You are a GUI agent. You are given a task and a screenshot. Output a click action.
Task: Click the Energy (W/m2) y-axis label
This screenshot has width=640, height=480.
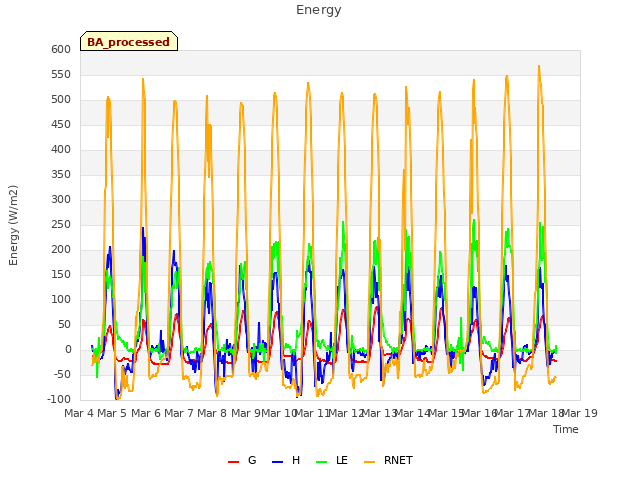pos(13,225)
